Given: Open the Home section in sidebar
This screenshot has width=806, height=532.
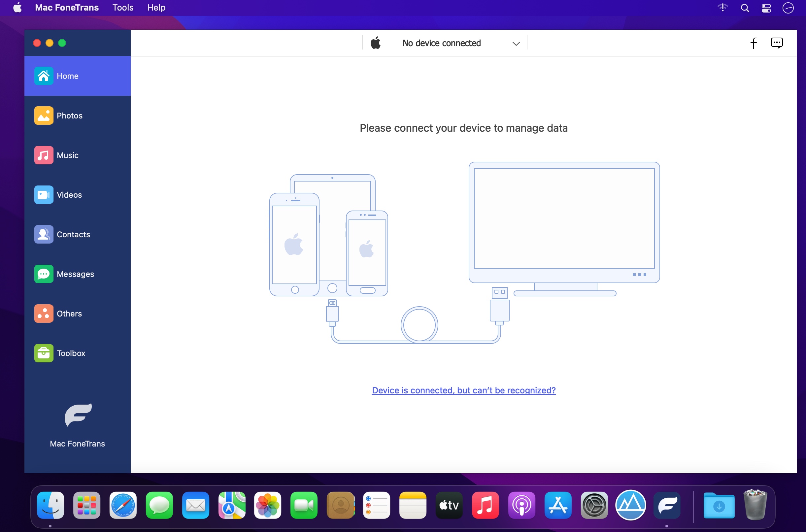Looking at the screenshot, I should pyautogui.click(x=77, y=76).
